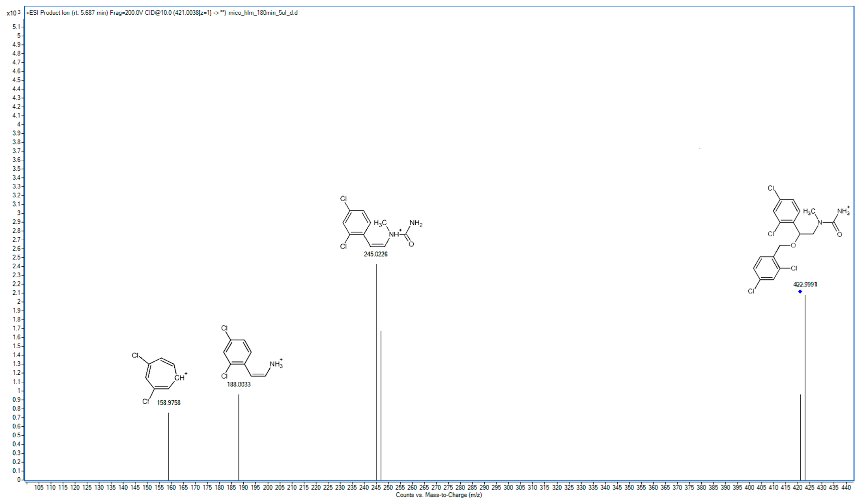The width and height of the screenshot is (859, 504).
Task: Select the tallest peak at m/z 245
Action: click(376, 375)
